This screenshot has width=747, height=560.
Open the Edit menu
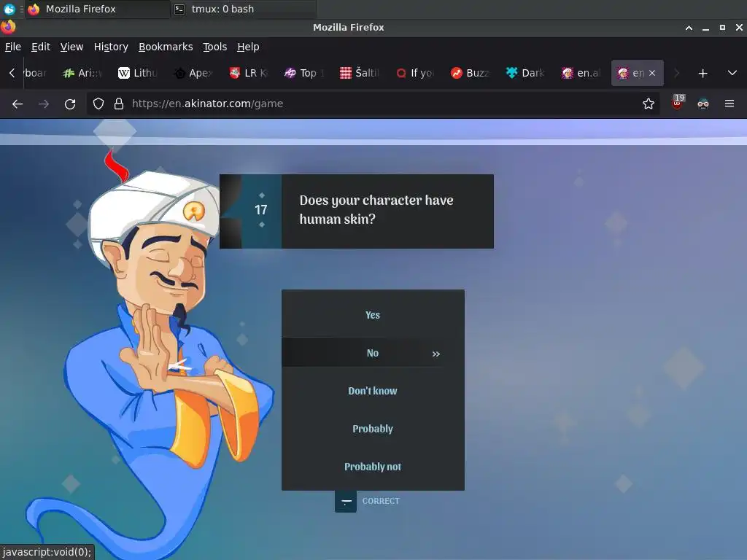(41, 47)
